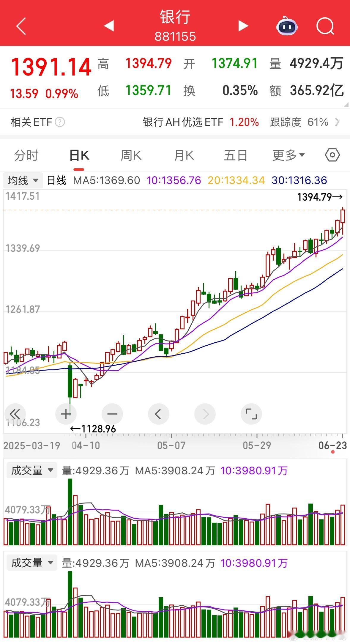Expand the 更多 period menu
350x644 pixels.
coord(288,155)
